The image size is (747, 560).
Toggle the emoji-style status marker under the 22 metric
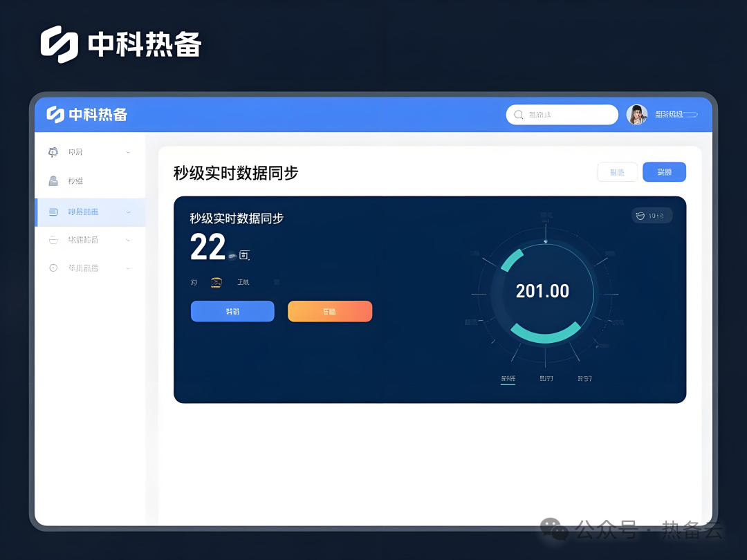[x=216, y=282]
